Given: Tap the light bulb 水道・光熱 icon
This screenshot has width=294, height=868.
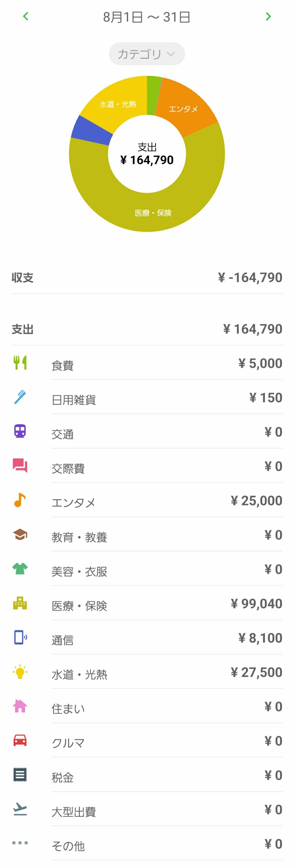Looking at the screenshot, I should (x=20, y=672).
